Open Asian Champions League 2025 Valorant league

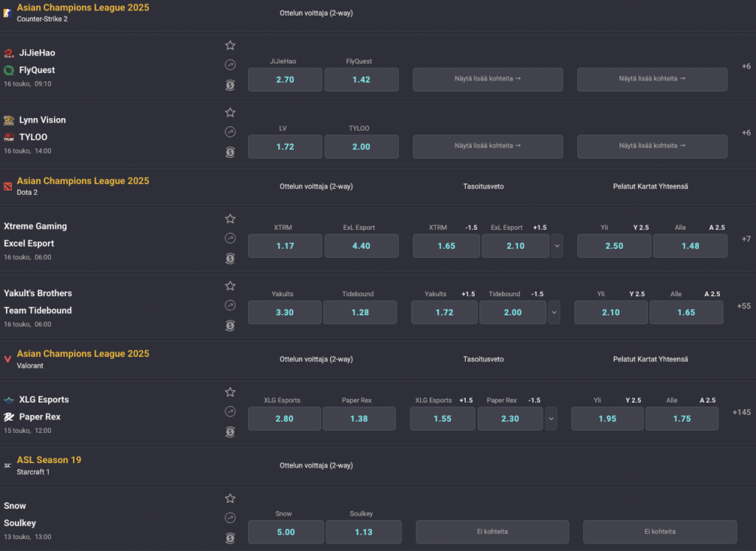pos(83,354)
